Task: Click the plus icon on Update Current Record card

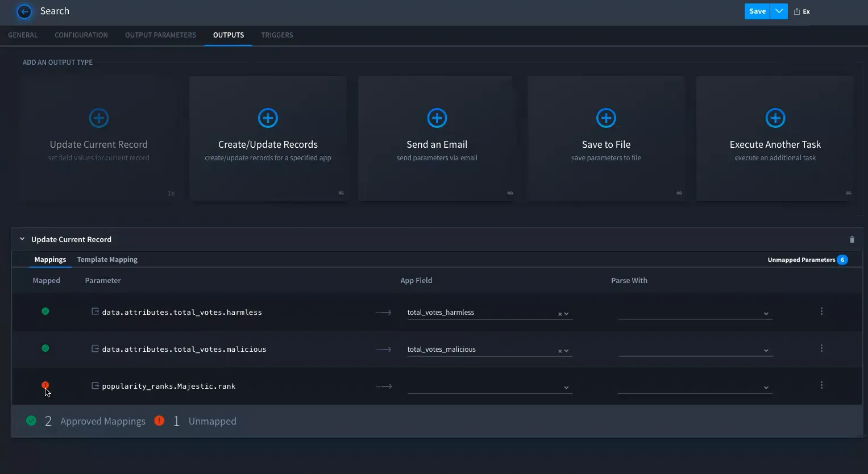Action: [x=99, y=118]
